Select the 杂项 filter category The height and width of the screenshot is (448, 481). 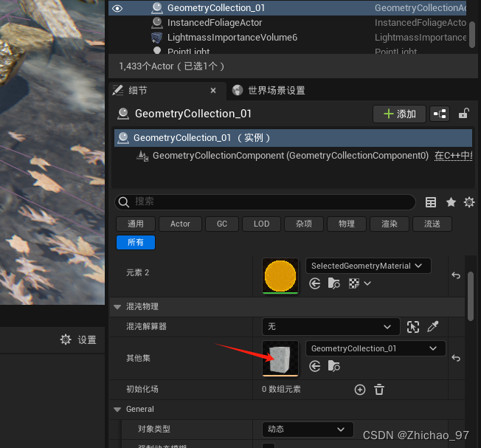point(304,224)
